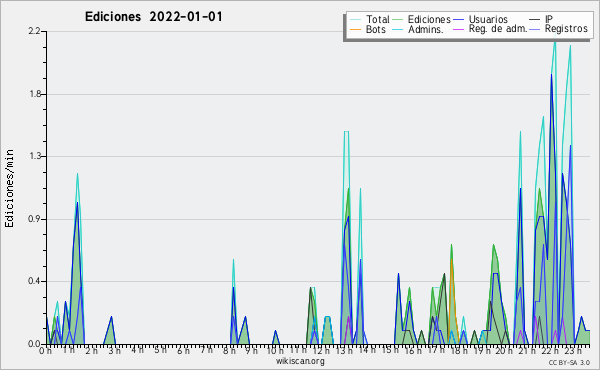The image size is (600, 370).
Task: Click the '6 h' x-axis tick label
Action: (x=183, y=350)
